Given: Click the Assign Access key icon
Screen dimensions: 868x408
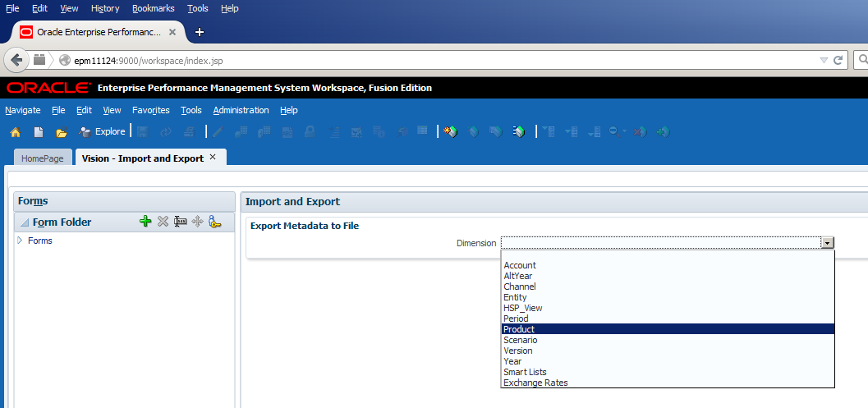Looking at the screenshot, I should (215, 222).
